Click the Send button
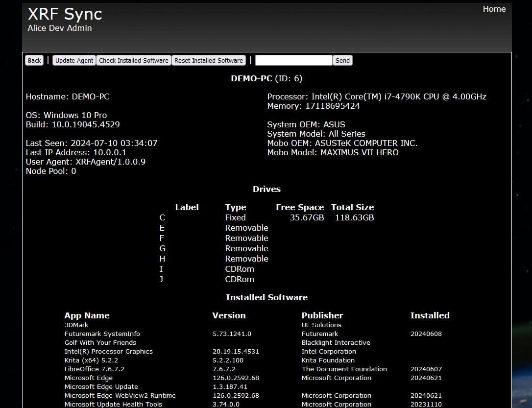 (x=343, y=60)
